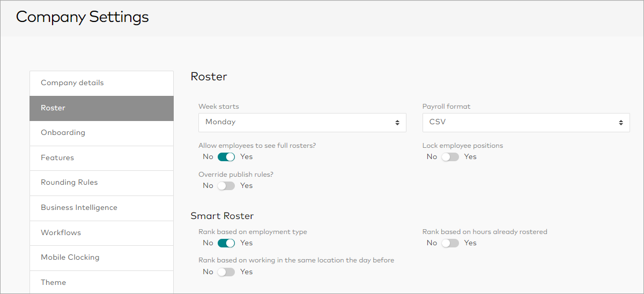Enable the 'Override publish rules' toggle
The width and height of the screenshot is (644, 294).
226,186
